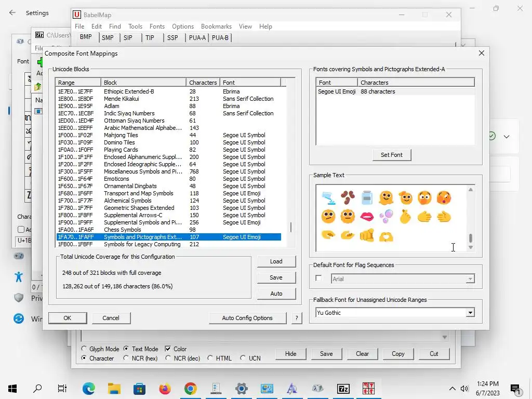Click the Unicode Blocks list scrollbar thumb
The width and height of the screenshot is (532, 399).
(x=291, y=228)
